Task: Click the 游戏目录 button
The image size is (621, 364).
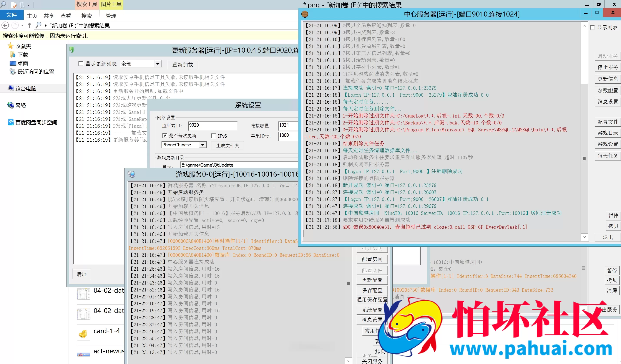Action: point(608,133)
